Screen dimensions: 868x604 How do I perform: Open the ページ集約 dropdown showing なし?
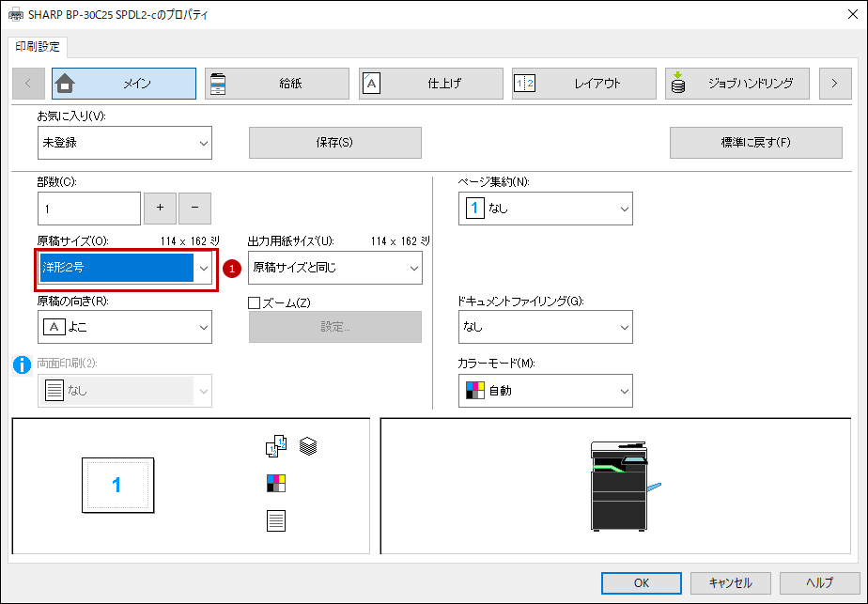pos(545,209)
